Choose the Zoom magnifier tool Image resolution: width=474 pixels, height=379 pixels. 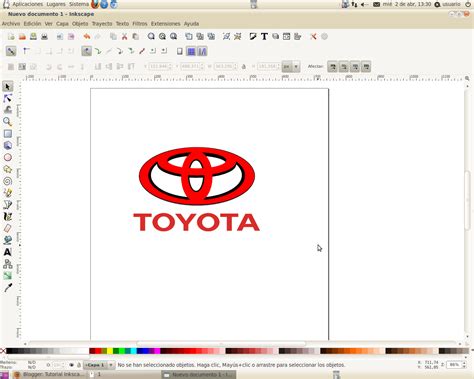8,122
